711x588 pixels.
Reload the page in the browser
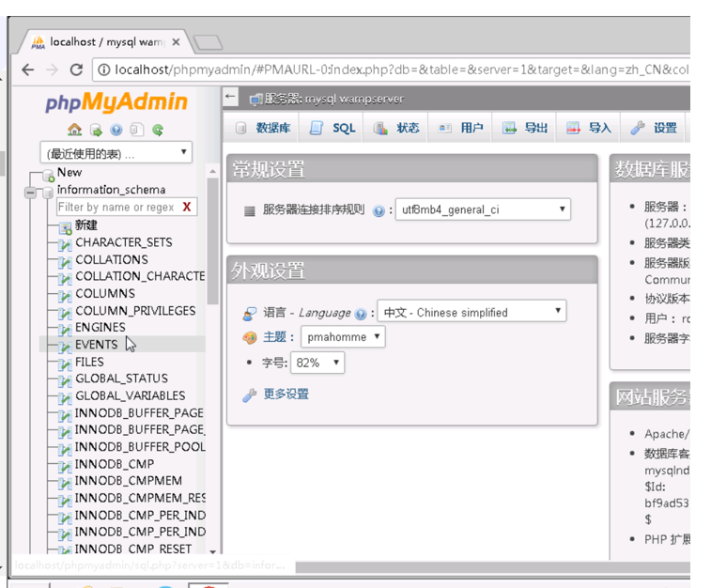coord(76,70)
